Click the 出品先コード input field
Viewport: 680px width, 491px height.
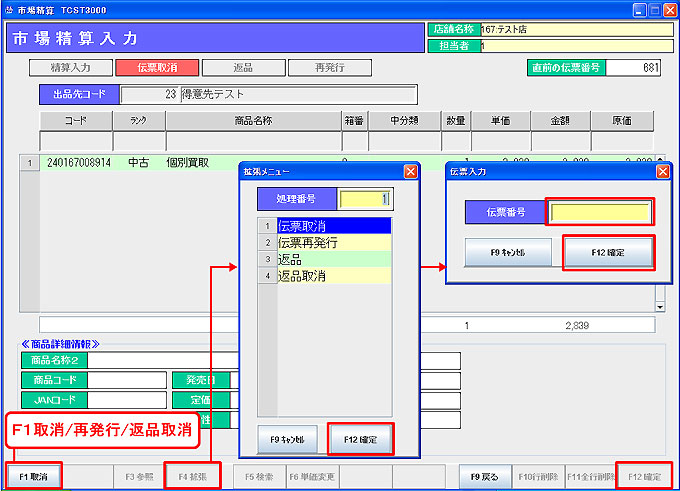tap(150, 95)
